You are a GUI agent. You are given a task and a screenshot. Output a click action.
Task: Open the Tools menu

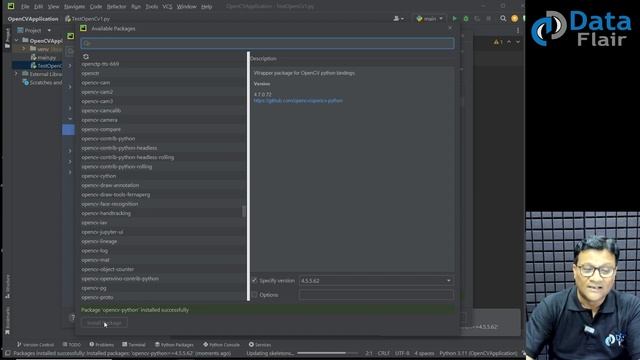pyautogui.click(x=151, y=7)
